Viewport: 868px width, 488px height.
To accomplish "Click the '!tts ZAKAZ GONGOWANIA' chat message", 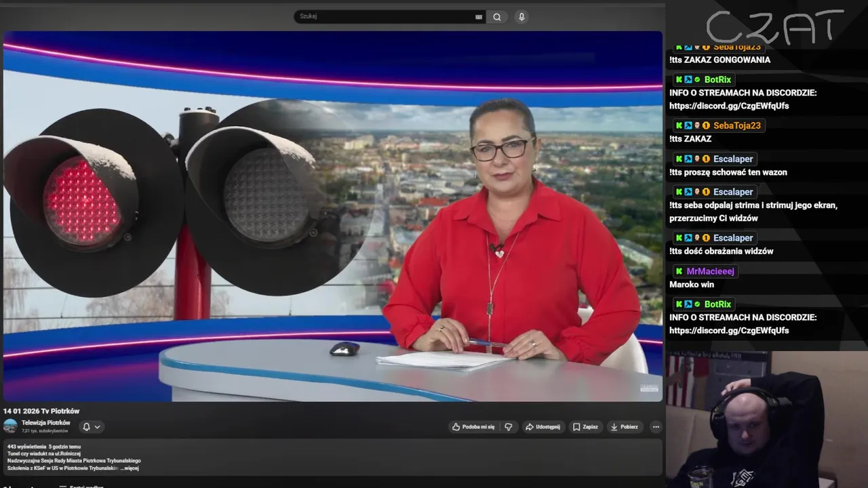I will coord(719,60).
